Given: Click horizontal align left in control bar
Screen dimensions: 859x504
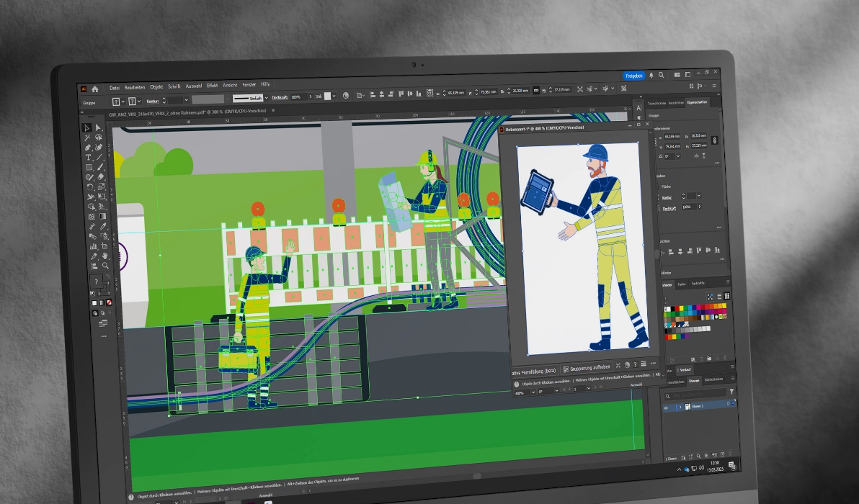Looking at the screenshot, I should [373, 94].
